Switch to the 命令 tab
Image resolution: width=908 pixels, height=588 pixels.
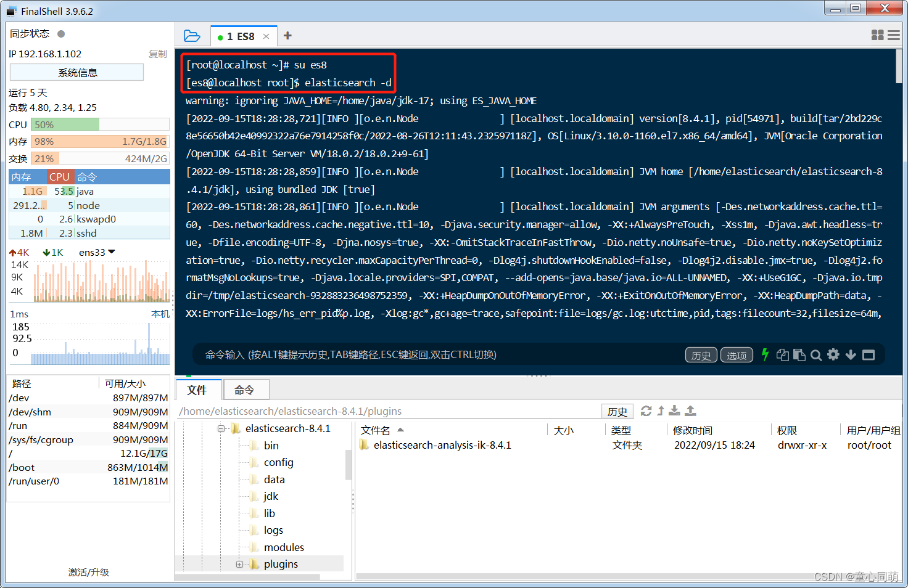[246, 389]
